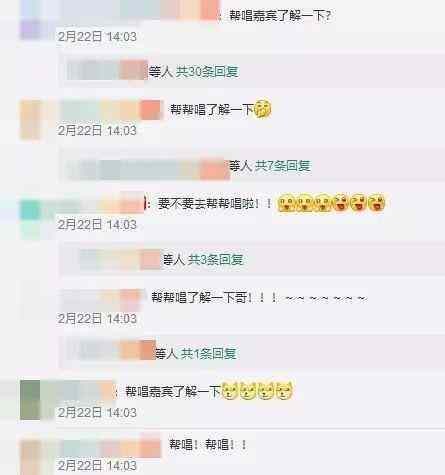Open the 共1条回复 reply link
445x475 pixels.
pos(209,354)
